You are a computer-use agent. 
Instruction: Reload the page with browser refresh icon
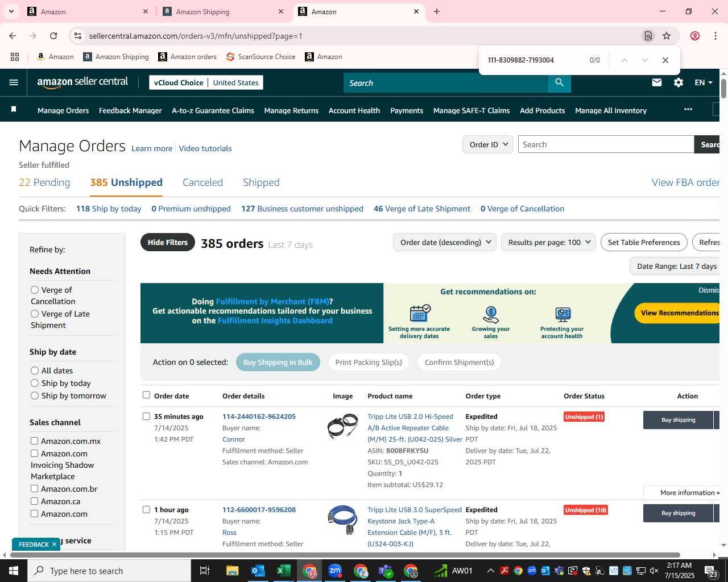click(x=53, y=36)
